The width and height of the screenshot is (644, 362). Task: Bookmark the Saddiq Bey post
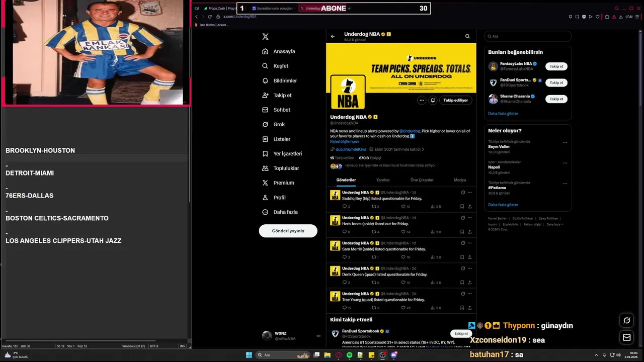pos(462,206)
